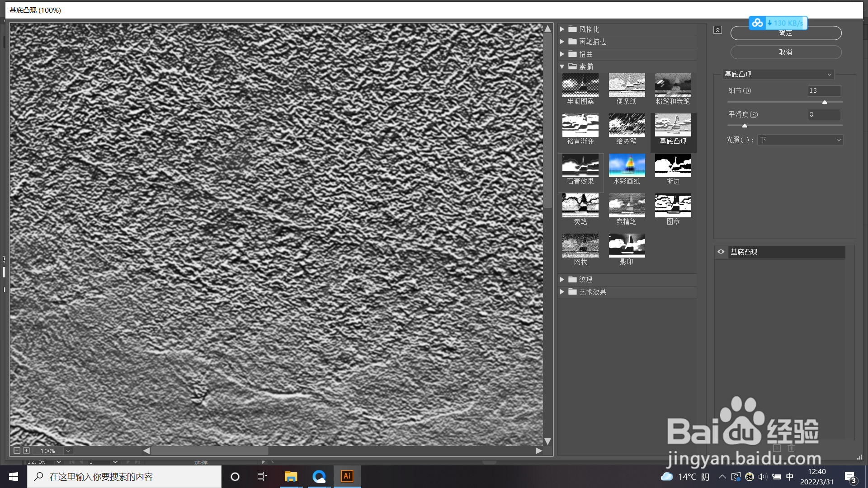Screen dimensions: 868x488
Task: Select the 铬黄渐变 filter thumbnail
Action: click(580, 125)
